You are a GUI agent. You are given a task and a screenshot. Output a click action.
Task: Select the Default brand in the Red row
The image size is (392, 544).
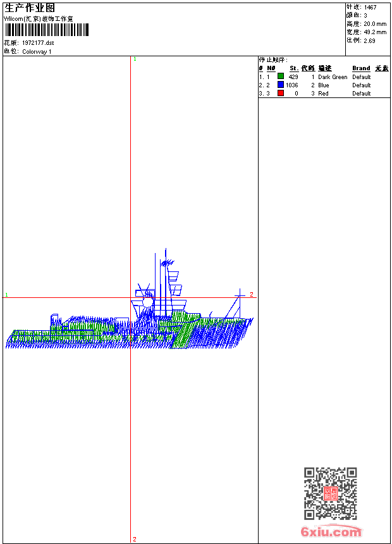pos(362,94)
